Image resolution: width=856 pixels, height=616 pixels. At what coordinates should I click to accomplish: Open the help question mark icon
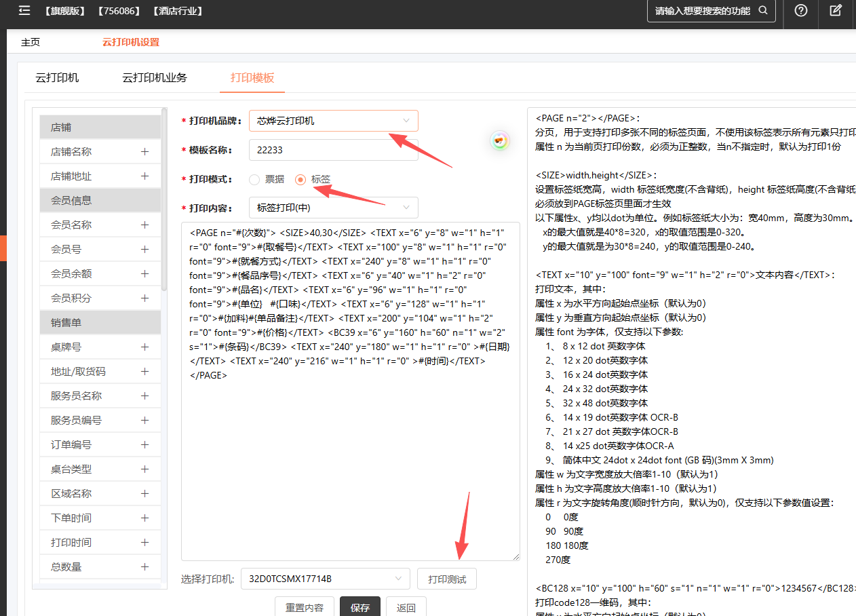point(800,11)
